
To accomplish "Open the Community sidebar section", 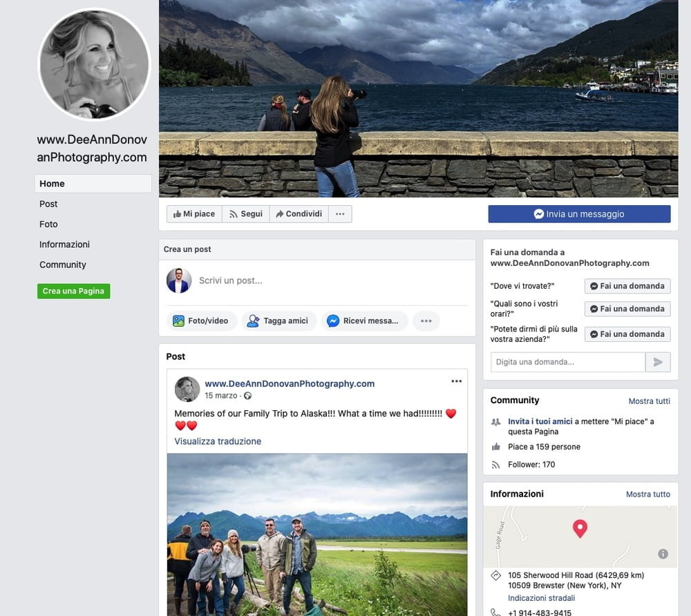I will tap(63, 264).
